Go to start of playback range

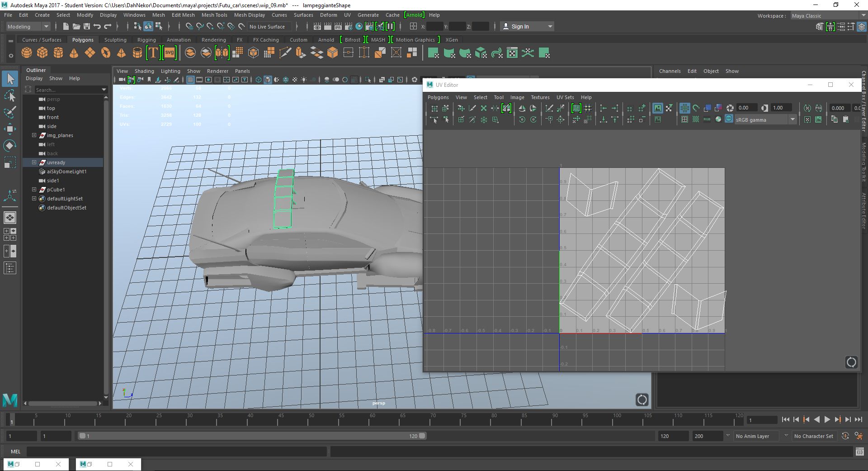(x=785, y=420)
